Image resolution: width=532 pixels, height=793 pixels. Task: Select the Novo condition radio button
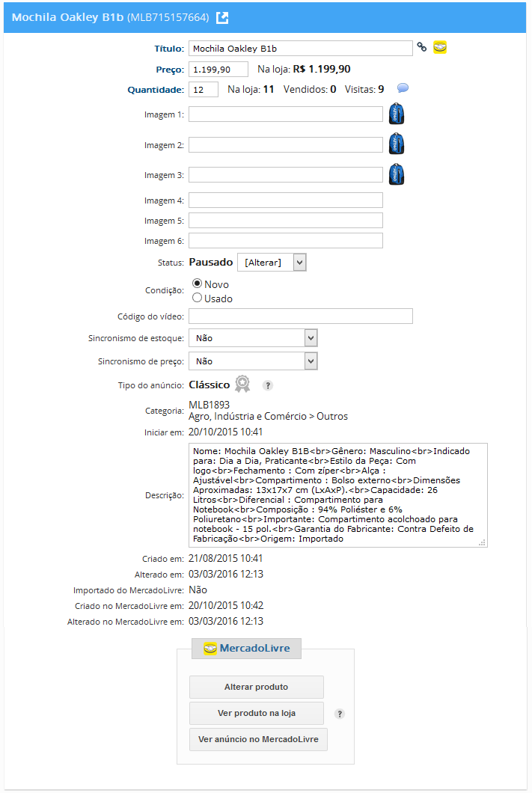(x=198, y=284)
